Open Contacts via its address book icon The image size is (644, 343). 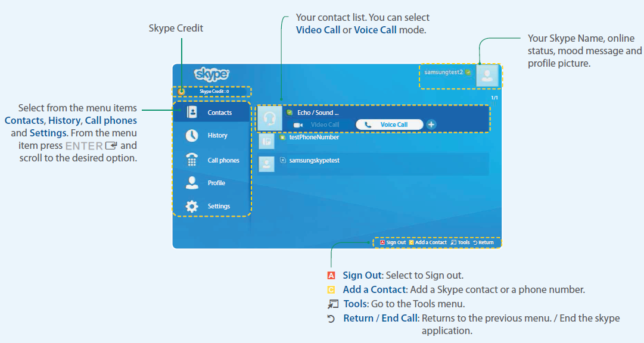pyautogui.click(x=192, y=112)
